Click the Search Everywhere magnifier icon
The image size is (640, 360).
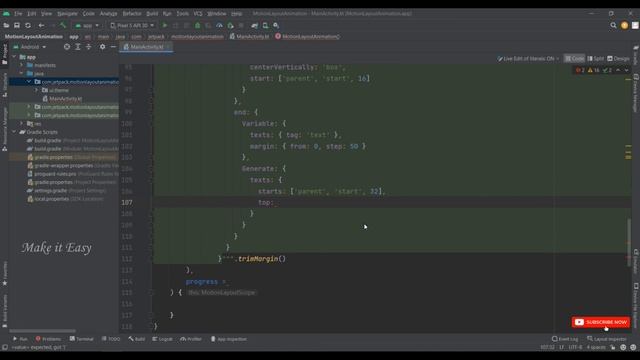(613, 25)
